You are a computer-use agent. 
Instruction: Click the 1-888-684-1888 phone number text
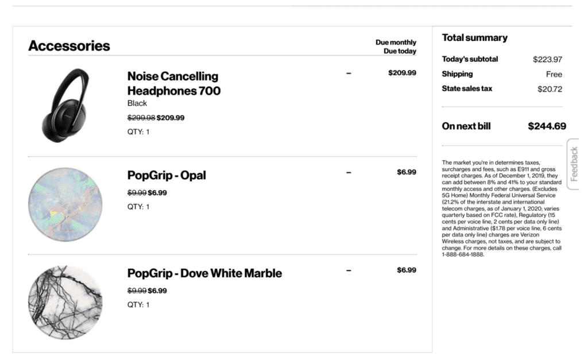tap(463, 254)
